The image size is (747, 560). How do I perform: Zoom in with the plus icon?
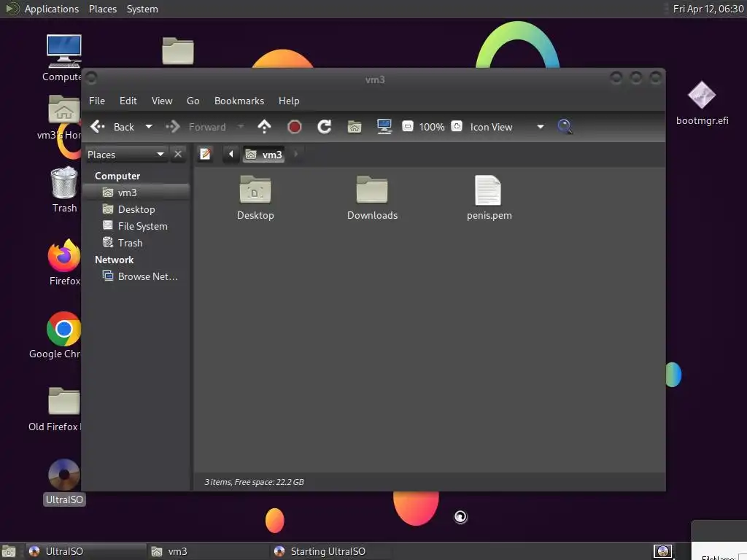pos(457,126)
